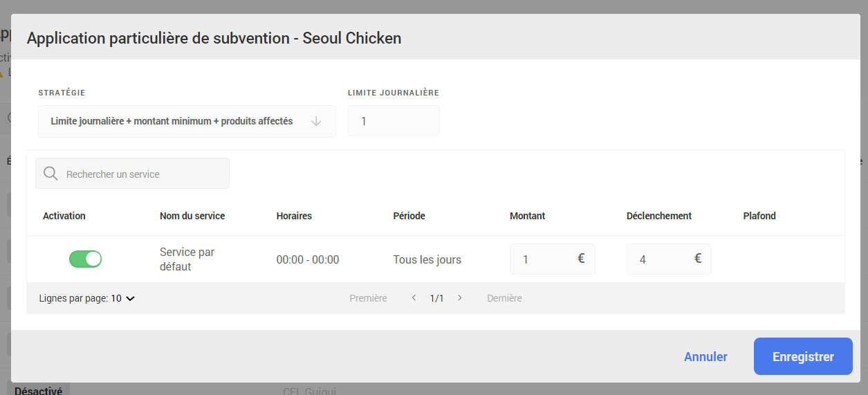
Task: Click the Montant amount input
Action: pos(543,259)
